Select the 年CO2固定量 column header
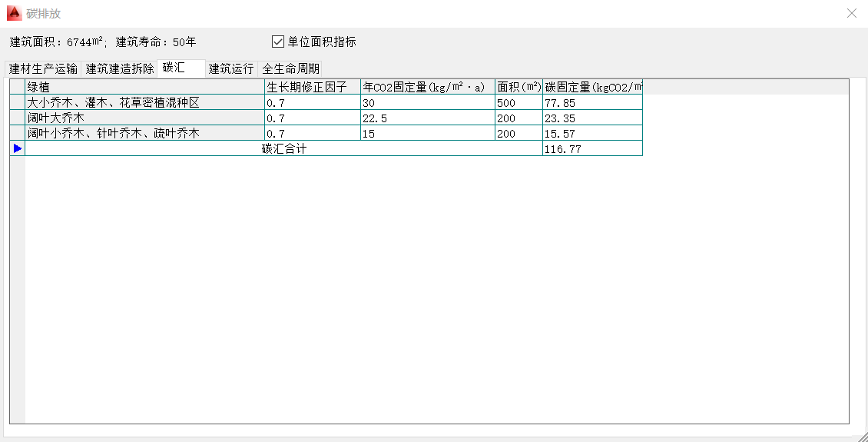The image size is (868, 442). 427,87
